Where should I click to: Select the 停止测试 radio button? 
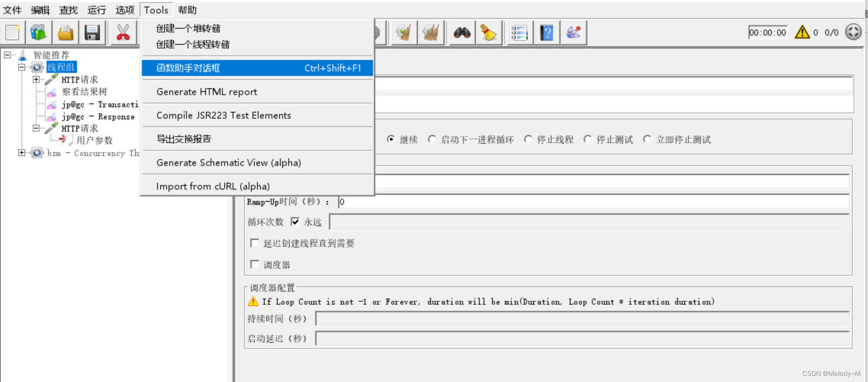point(587,139)
